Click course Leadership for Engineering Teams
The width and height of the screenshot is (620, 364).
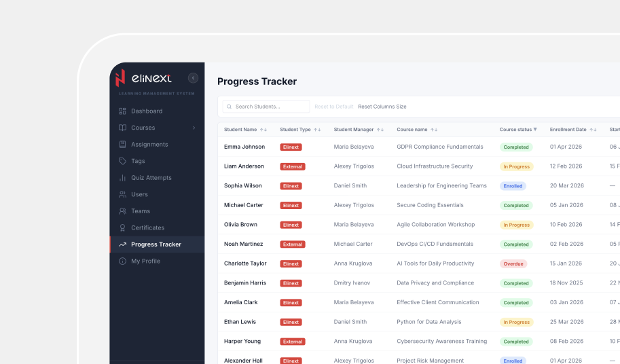441,185
